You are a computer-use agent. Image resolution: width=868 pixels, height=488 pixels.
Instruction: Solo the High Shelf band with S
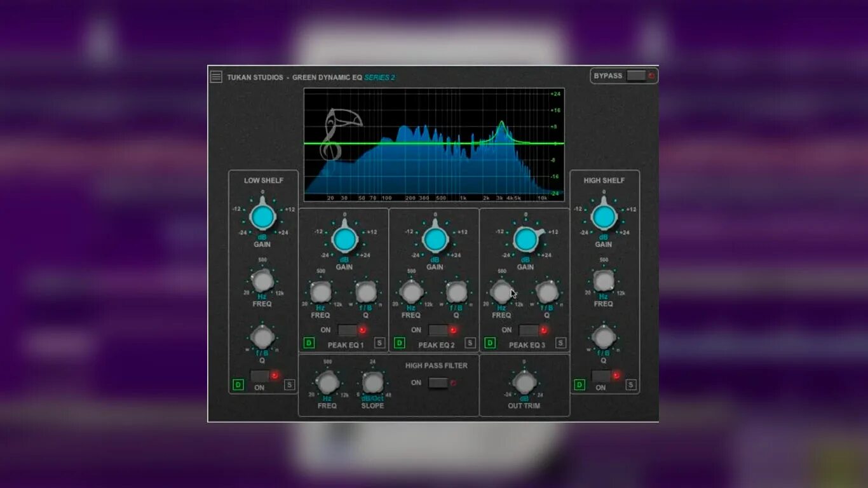(631, 384)
